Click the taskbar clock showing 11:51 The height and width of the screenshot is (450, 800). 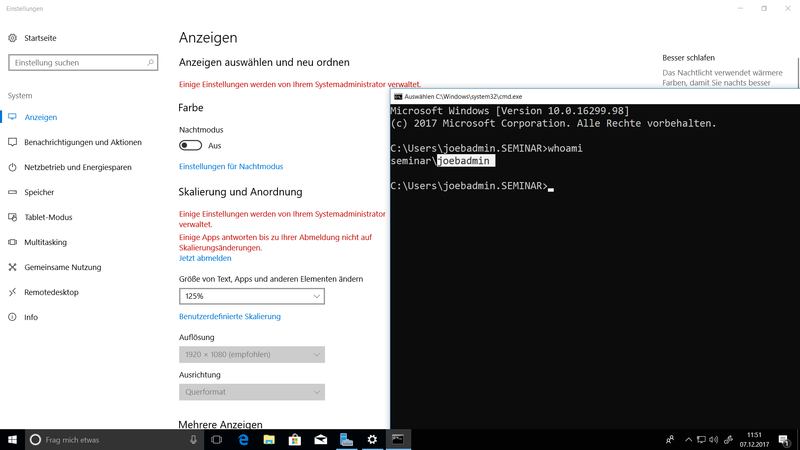[x=754, y=439]
